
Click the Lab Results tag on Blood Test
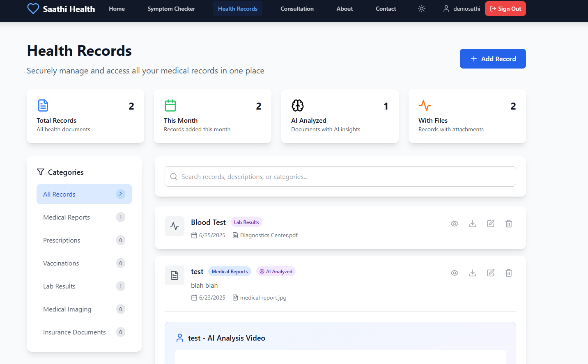pos(246,222)
